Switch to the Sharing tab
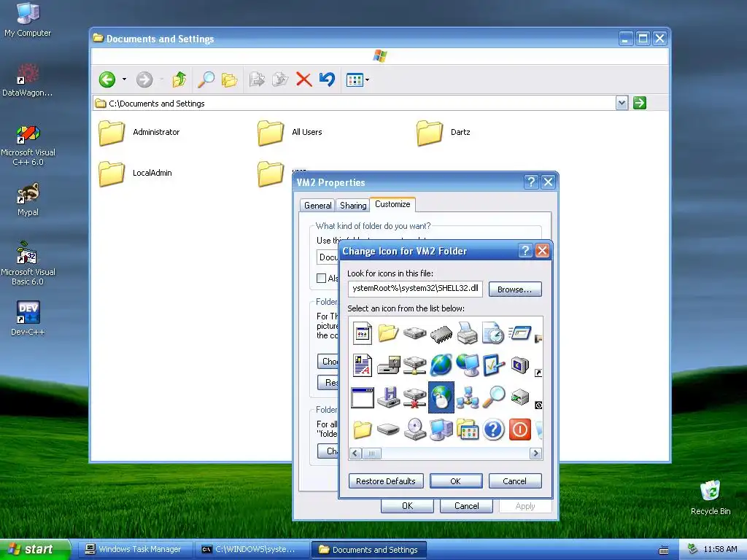The image size is (747, 560). [x=353, y=205]
